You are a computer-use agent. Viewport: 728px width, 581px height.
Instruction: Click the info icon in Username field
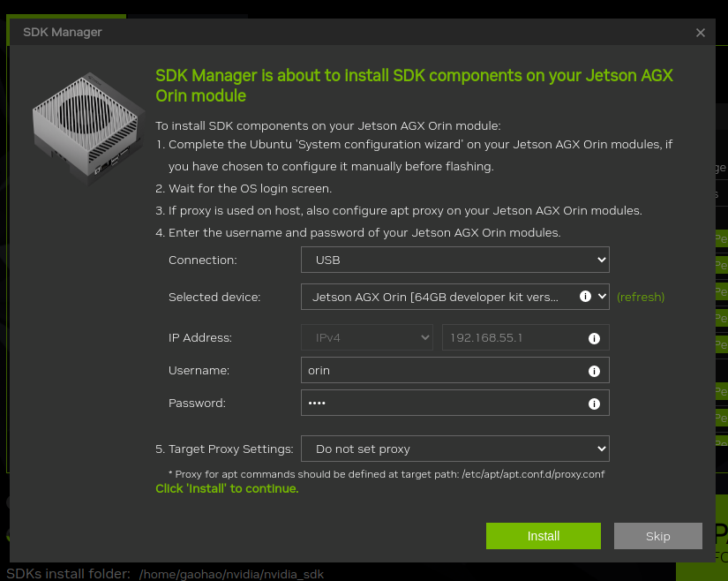point(594,371)
